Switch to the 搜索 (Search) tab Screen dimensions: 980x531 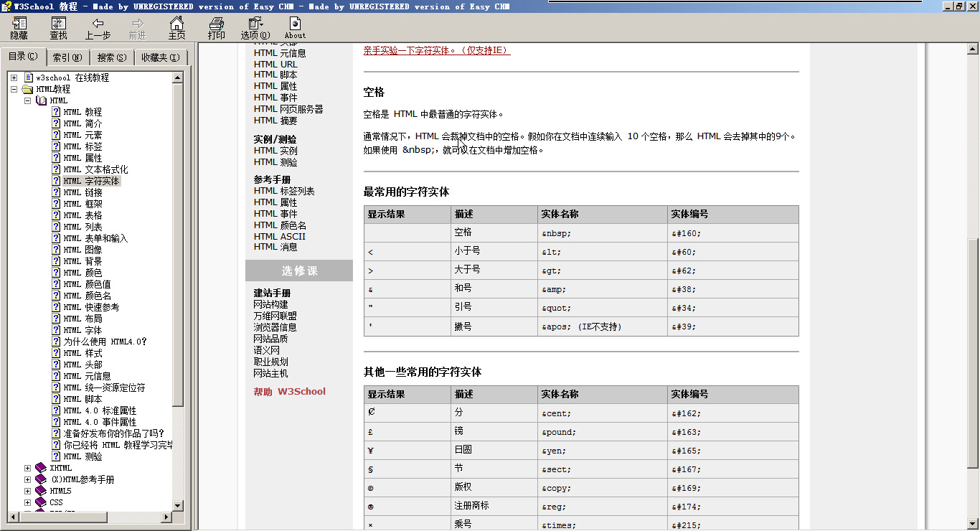point(112,57)
